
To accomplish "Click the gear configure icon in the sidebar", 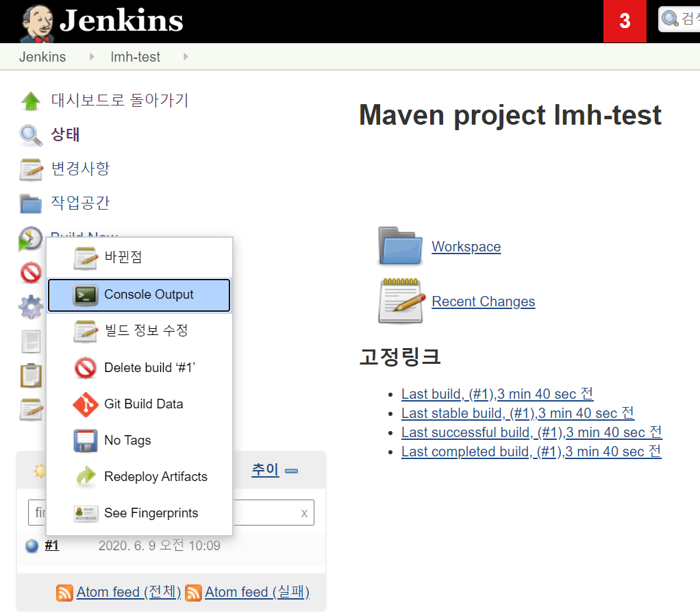I will [x=31, y=307].
